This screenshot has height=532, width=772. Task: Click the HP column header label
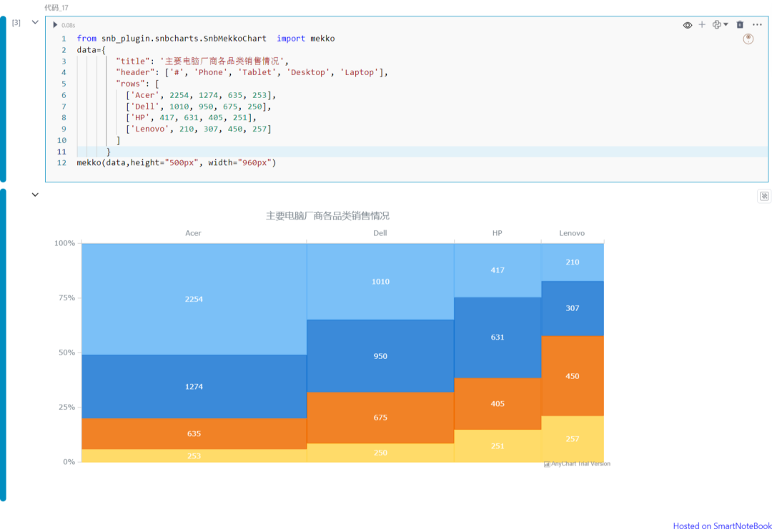point(498,233)
